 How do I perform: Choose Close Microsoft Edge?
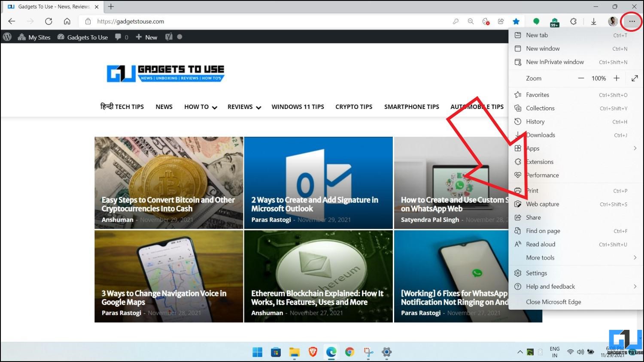[575, 302]
